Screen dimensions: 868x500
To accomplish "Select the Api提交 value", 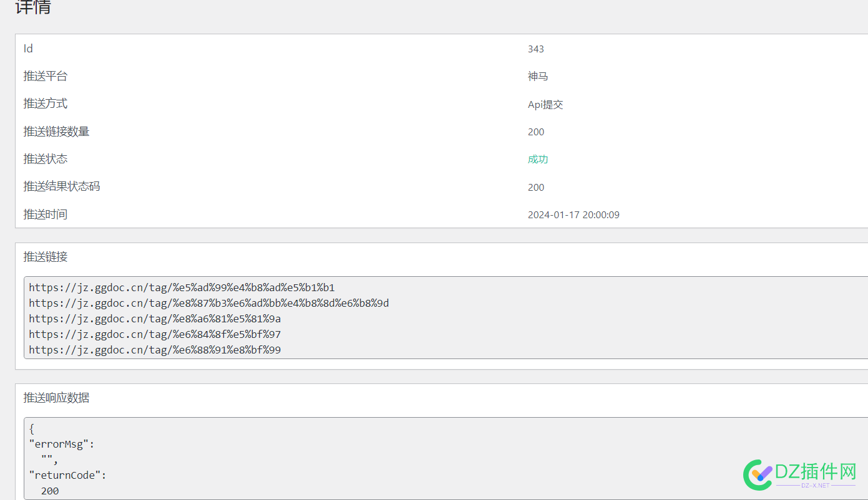I will click(x=545, y=105).
